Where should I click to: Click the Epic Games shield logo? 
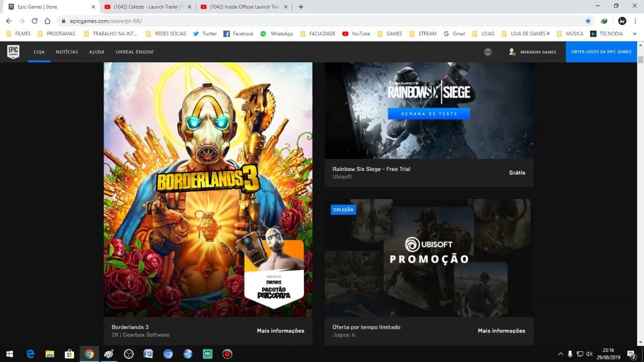[13, 52]
